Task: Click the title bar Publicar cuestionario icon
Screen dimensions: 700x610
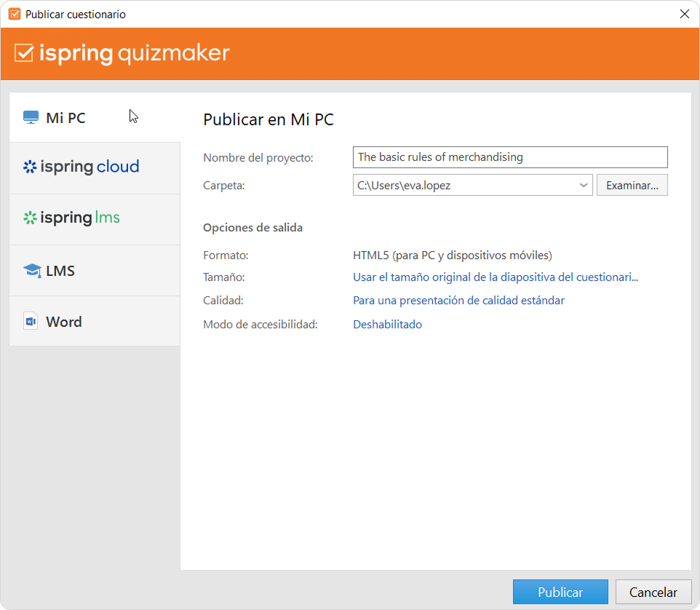Action: (x=14, y=14)
